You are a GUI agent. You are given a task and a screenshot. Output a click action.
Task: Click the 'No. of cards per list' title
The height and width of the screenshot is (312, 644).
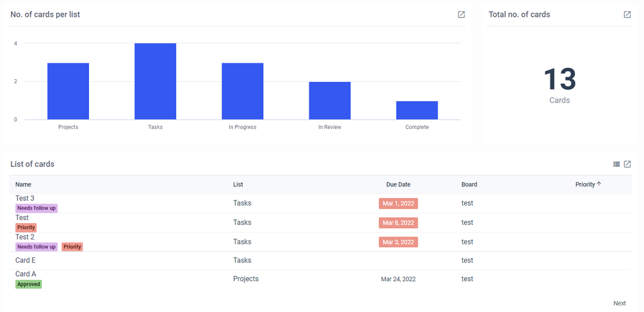[45, 14]
